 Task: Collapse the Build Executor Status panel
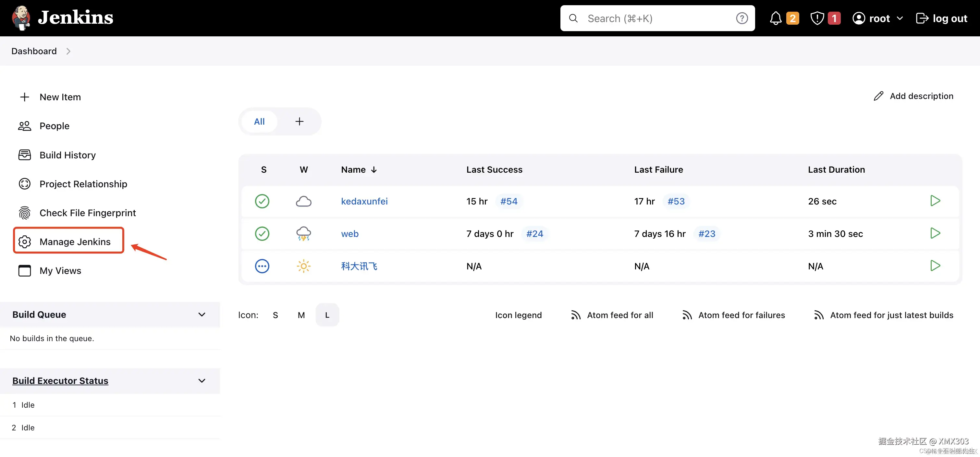point(202,380)
